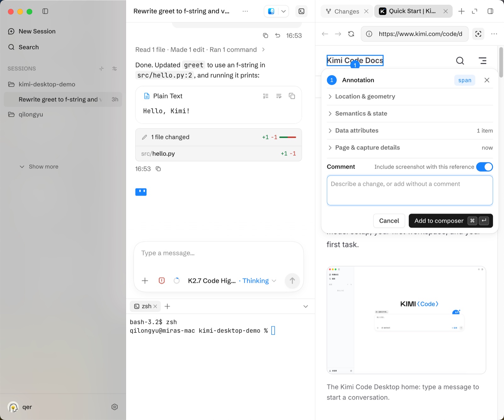The width and height of the screenshot is (504, 420).
Task: Expand Page & capture details section
Action: 410,147
